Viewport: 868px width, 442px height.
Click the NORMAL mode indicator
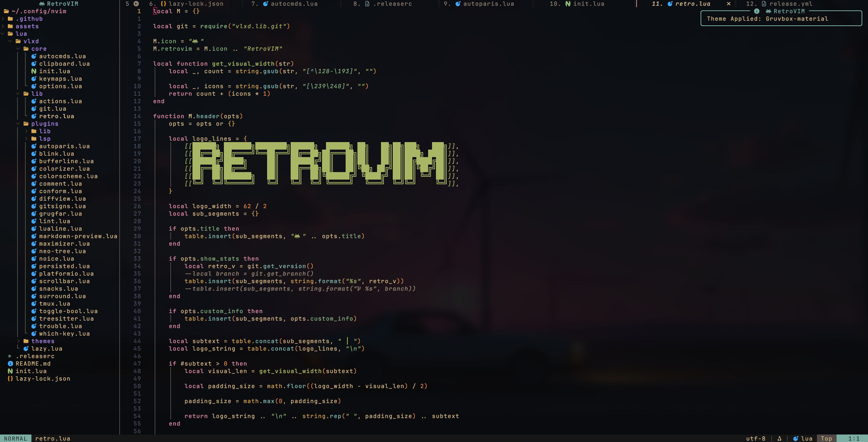coord(15,438)
